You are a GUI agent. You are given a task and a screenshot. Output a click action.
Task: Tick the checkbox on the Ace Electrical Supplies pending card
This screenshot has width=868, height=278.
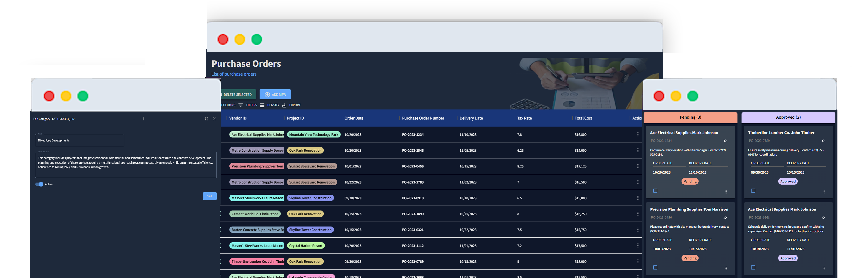[x=655, y=191]
